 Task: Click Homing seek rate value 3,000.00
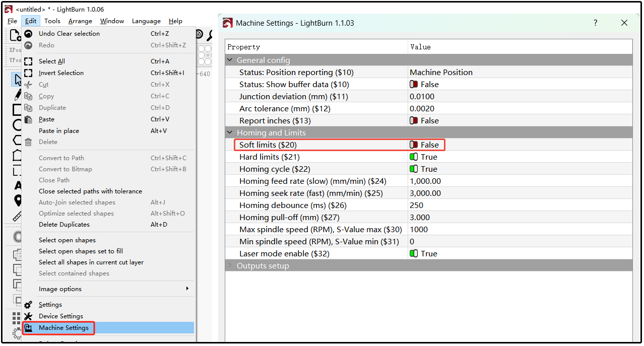pos(520,193)
